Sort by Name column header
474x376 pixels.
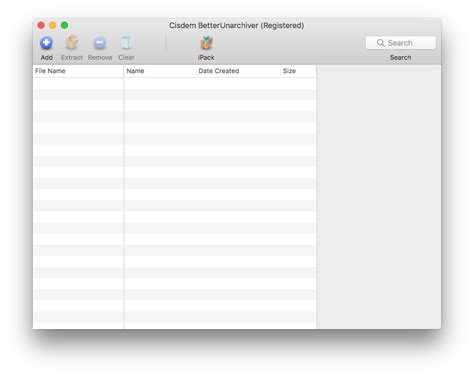pos(160,71)
